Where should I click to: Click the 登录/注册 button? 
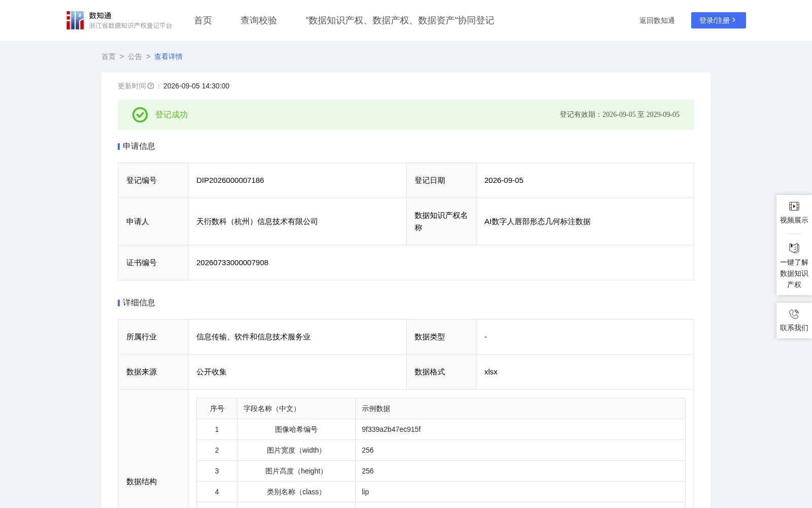(x=719, y=20)
